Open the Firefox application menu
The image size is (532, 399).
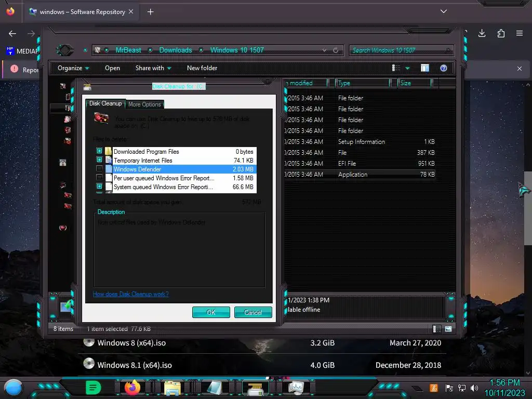coord(520,33)
